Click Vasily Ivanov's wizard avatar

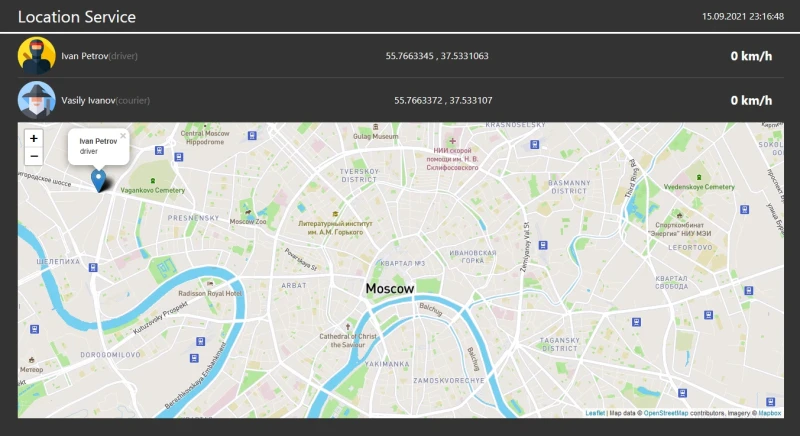pos(37,100)
